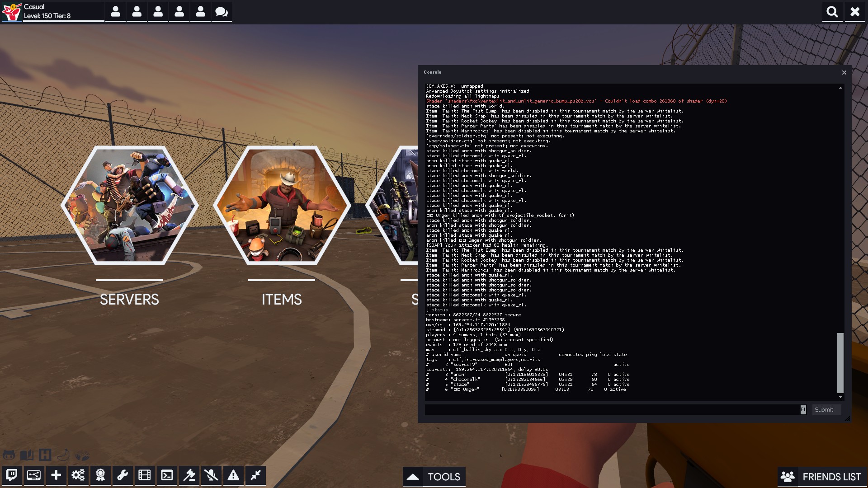This screenshot has width=868, height=488.
Task: Click the hands-holding-globe icon
Action: [82, 455]
